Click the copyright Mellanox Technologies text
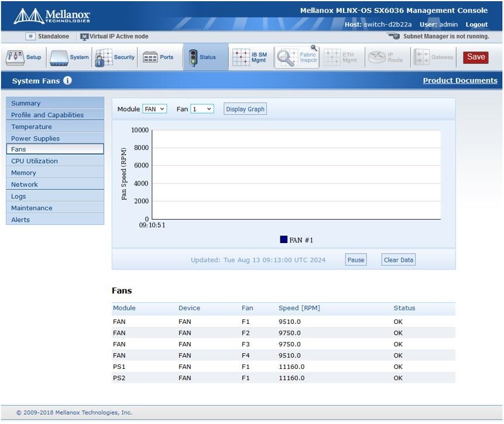 [74, 412]
